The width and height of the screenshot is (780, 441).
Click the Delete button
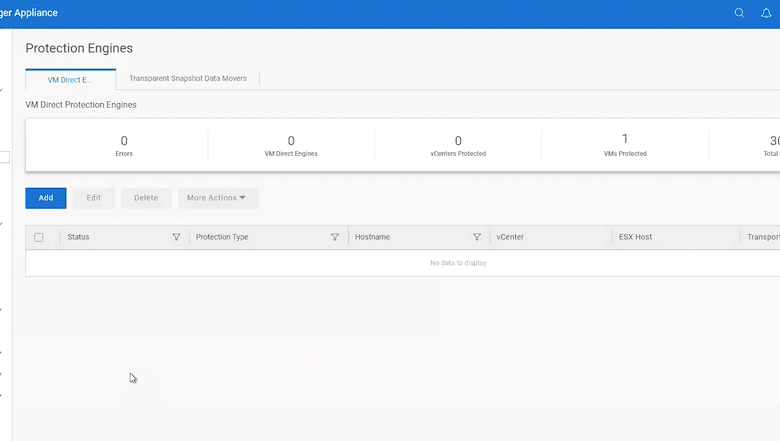(x=146, y=198)
